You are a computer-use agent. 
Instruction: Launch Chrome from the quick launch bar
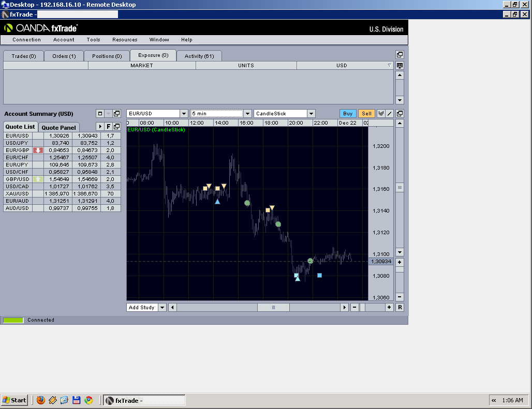pos(88,400)
